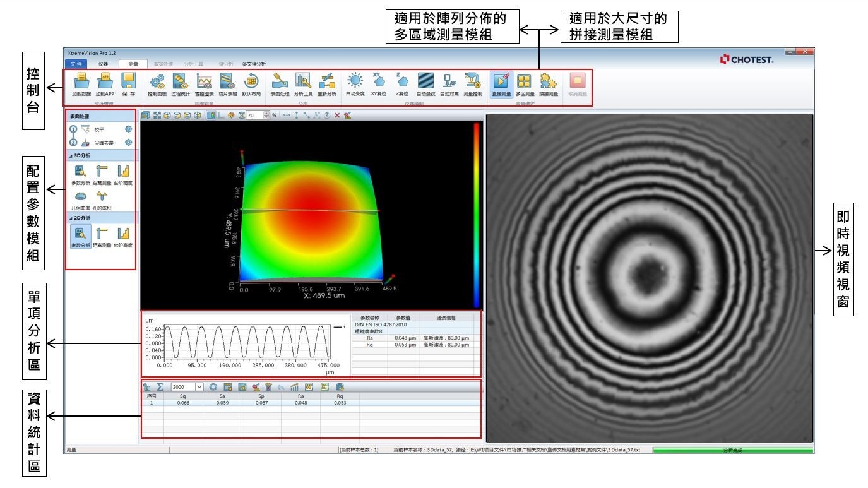Image resolution: width=868 pixels, height=488 pixels.
Task: Click the Sigma summation icon
Action: [x=160, y=386]
